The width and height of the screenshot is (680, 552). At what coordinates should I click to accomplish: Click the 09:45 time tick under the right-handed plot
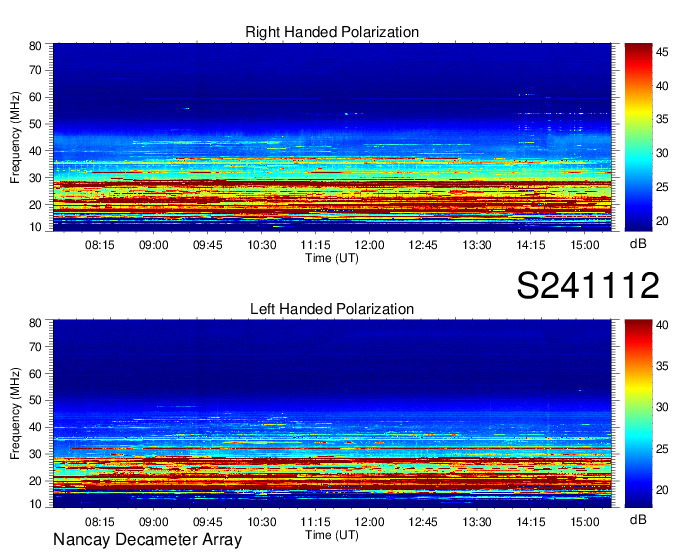pyautogui.click(x=207, y=245)
